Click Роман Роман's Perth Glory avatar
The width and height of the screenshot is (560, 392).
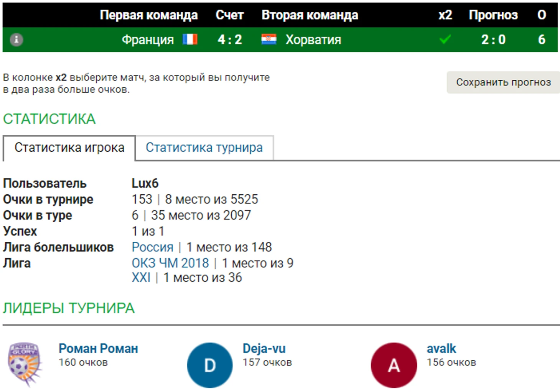point(25,364)
